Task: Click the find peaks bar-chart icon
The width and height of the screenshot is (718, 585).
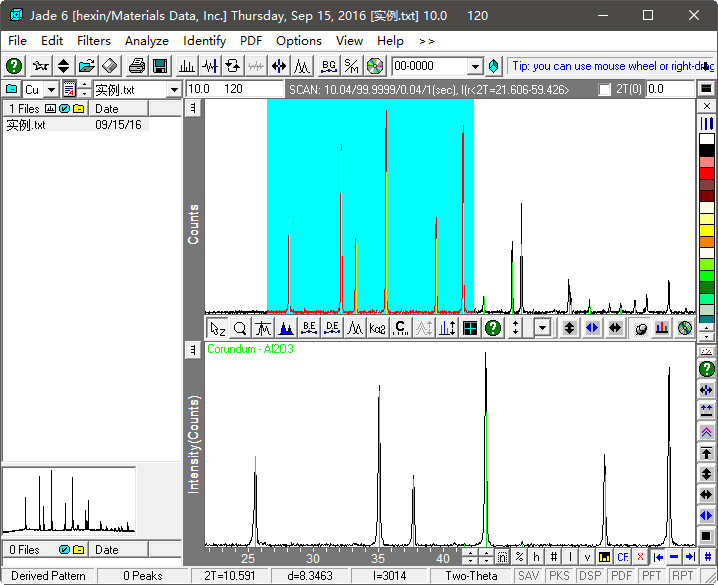Action: (187, 66)
